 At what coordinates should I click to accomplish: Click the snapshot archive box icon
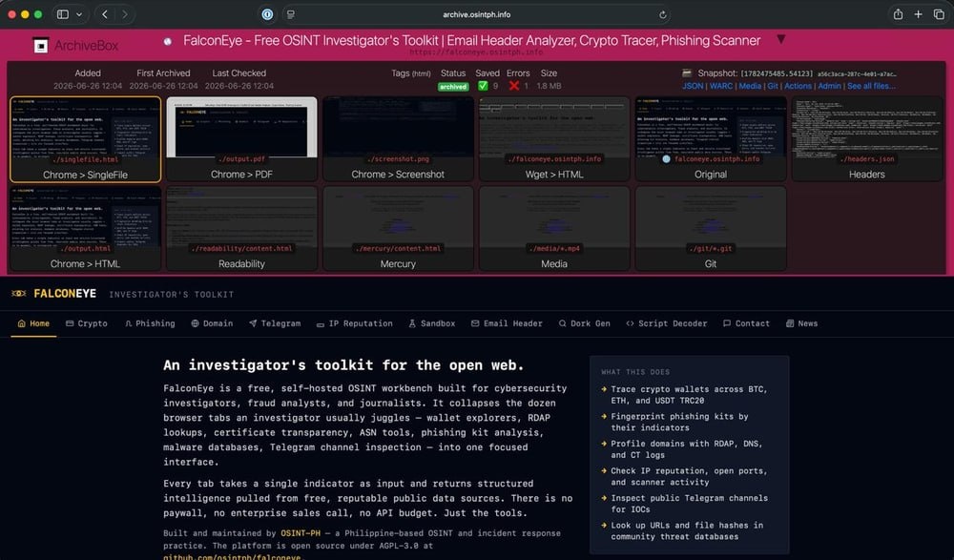point(687,73)
